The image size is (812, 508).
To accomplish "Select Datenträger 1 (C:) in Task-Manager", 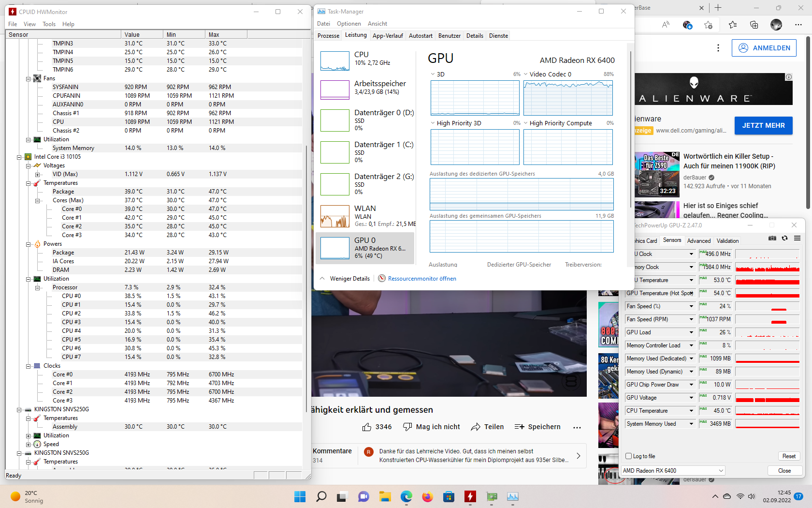I will (x=365, y=152).
